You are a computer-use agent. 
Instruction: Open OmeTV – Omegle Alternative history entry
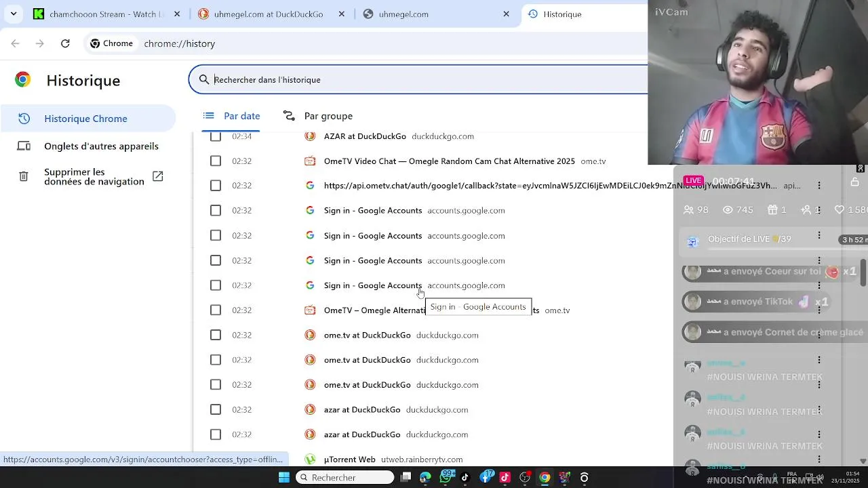(374, 310)
